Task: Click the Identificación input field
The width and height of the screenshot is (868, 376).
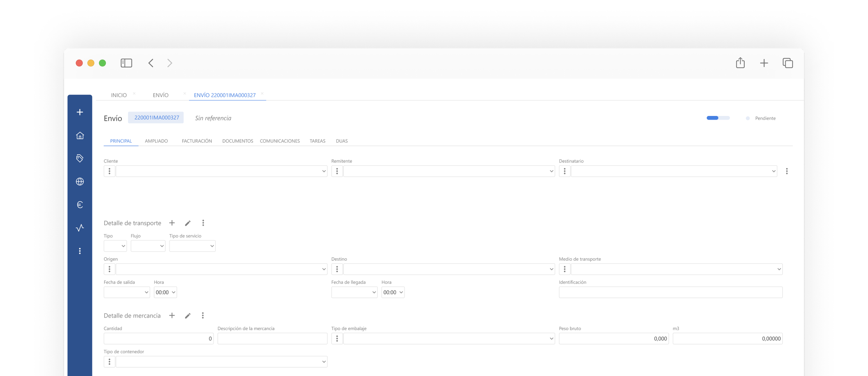Action: 670,292
